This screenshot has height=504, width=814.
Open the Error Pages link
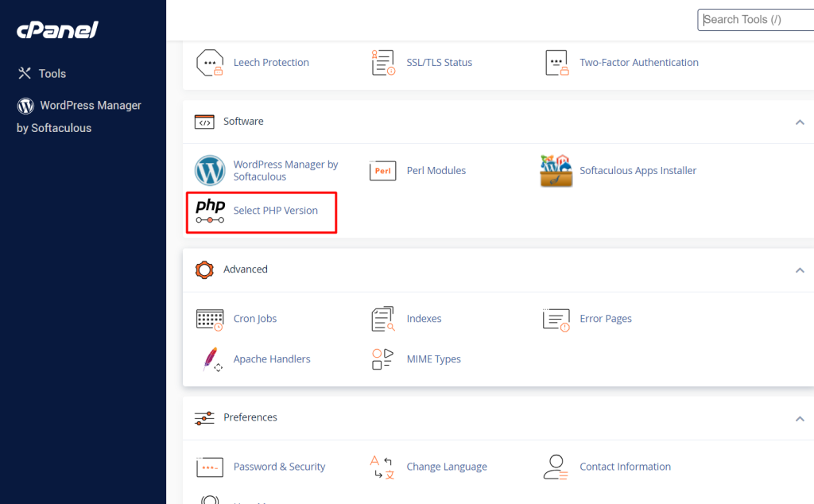click(605, 318)
